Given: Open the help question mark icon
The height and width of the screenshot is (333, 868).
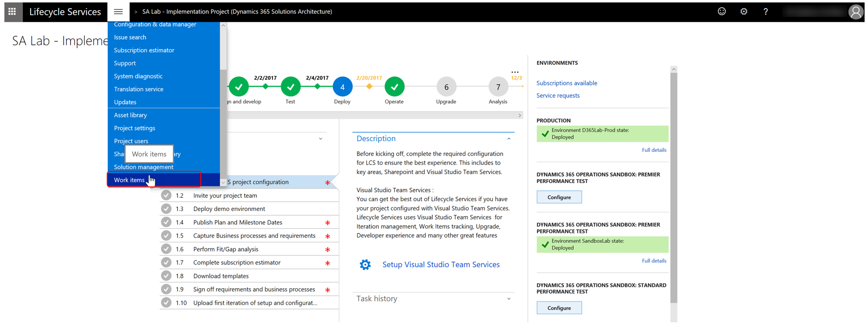Looking at the screenshot, I should pyautogui.click(x=766, y=12).
